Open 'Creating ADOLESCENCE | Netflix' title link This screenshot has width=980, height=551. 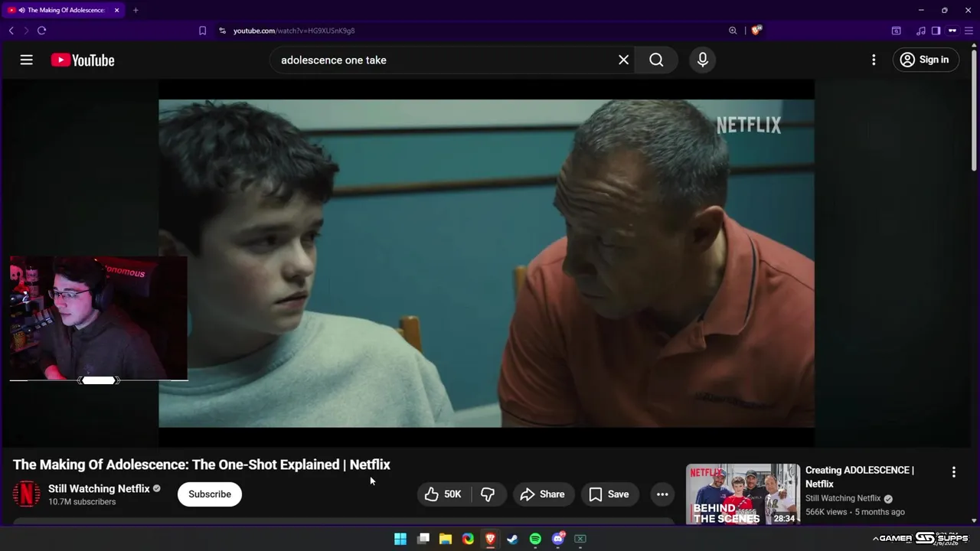pyautogui.click(x=860, y=477)
